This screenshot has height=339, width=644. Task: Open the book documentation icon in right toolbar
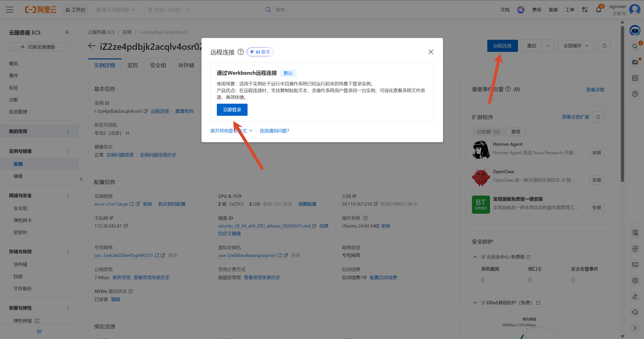(635, 62)
